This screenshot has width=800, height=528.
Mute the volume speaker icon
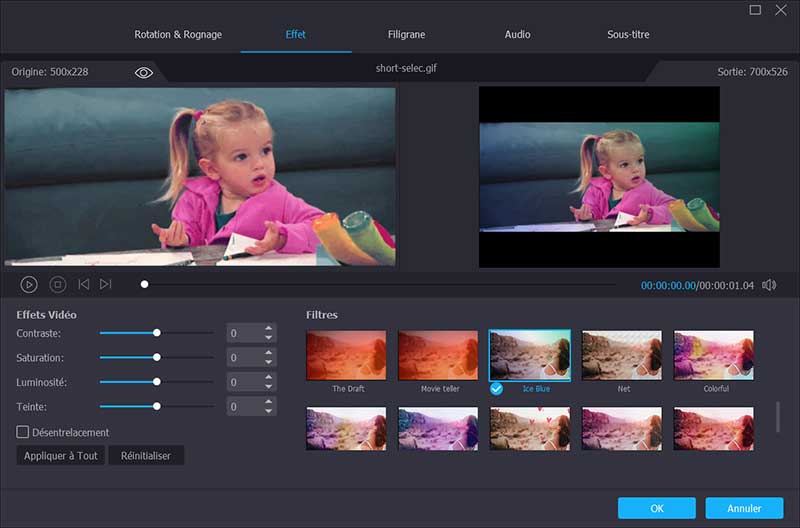pyautogui.click(x=769, y=285)
